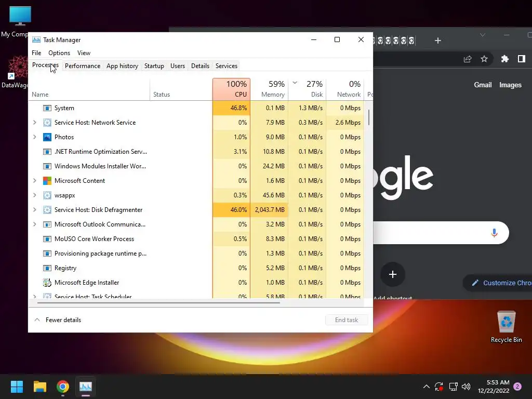
Task: Click the network tray icon
Action: (x=453, y=387)
